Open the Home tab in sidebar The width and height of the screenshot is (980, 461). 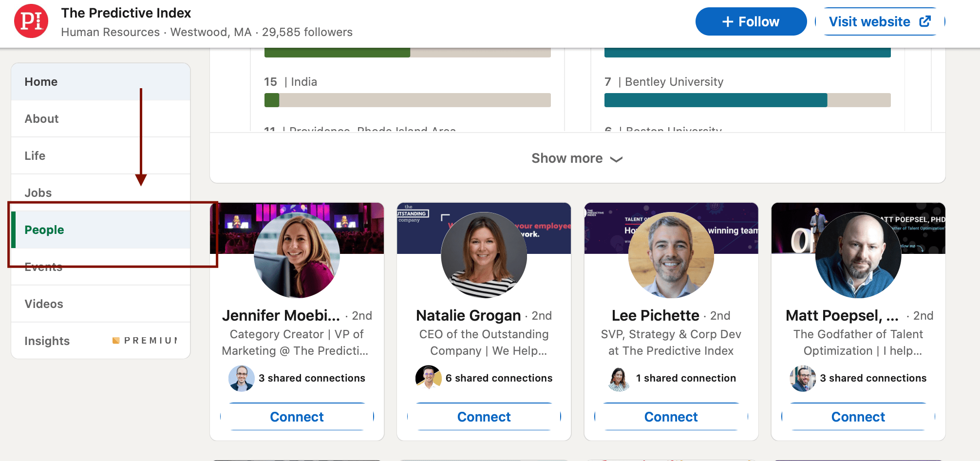pos(101,82)
